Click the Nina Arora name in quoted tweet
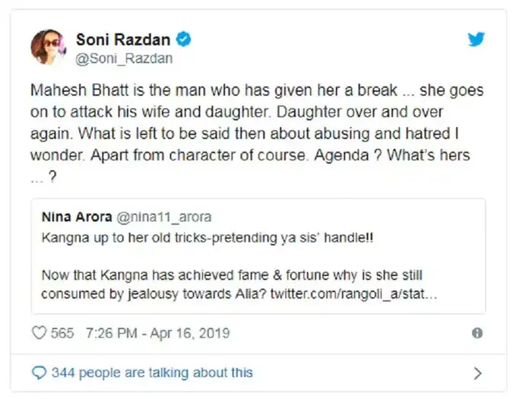 82,218
